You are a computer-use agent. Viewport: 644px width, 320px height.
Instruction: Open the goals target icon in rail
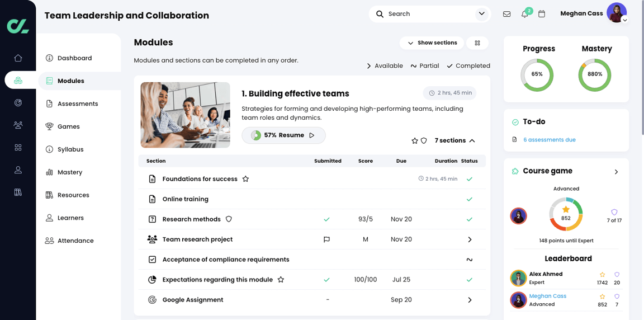(x=18, y=103)
